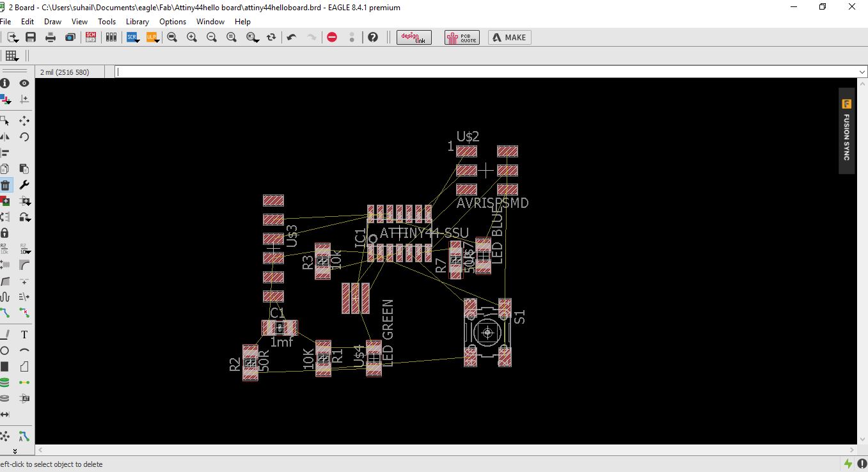Click the Zoom to fit icon
This screenshot has width=868, height=472.
point(172,37)
